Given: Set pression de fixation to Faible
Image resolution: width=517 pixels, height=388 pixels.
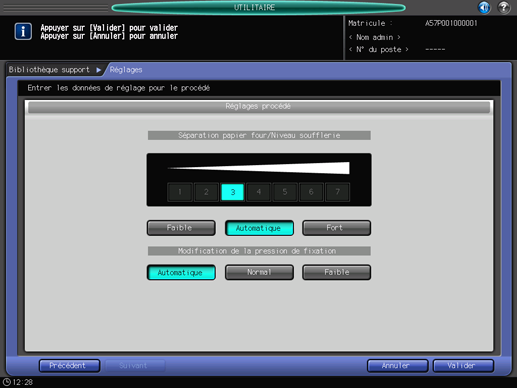Looking at the screenshot, I should click(336, 272).
